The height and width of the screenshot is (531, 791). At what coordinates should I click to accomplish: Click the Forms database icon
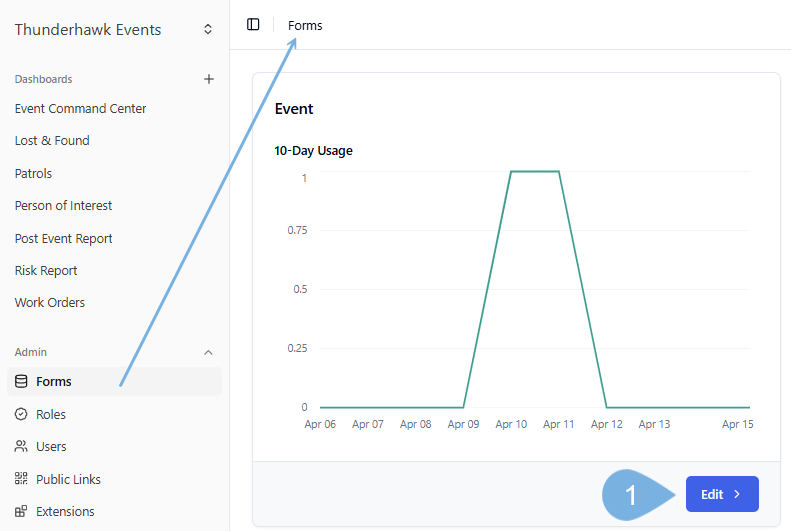click(x=21, y=381)
